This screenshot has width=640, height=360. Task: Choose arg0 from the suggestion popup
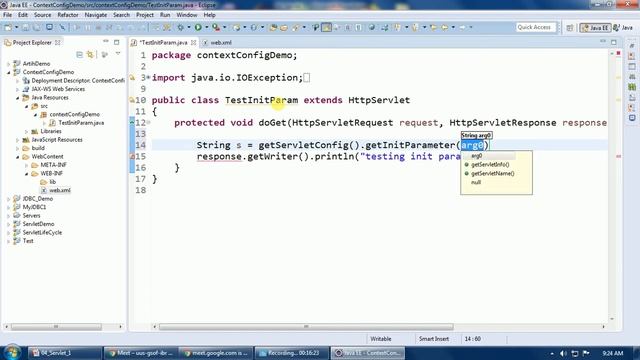coord(476,156)
